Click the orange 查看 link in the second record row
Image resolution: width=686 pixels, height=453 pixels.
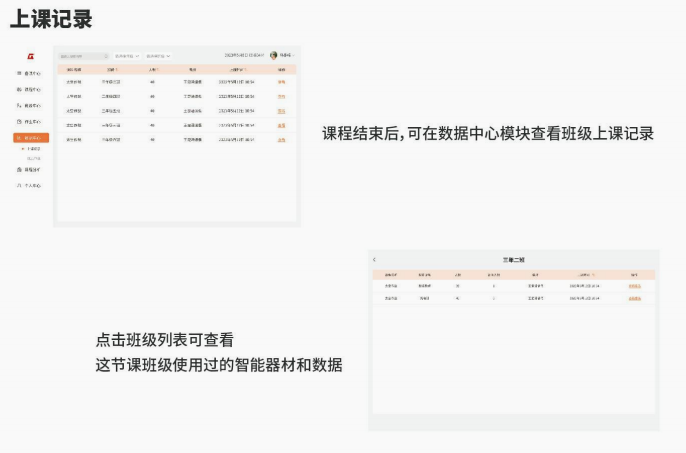pyautogui.click(x=281, y=96)
